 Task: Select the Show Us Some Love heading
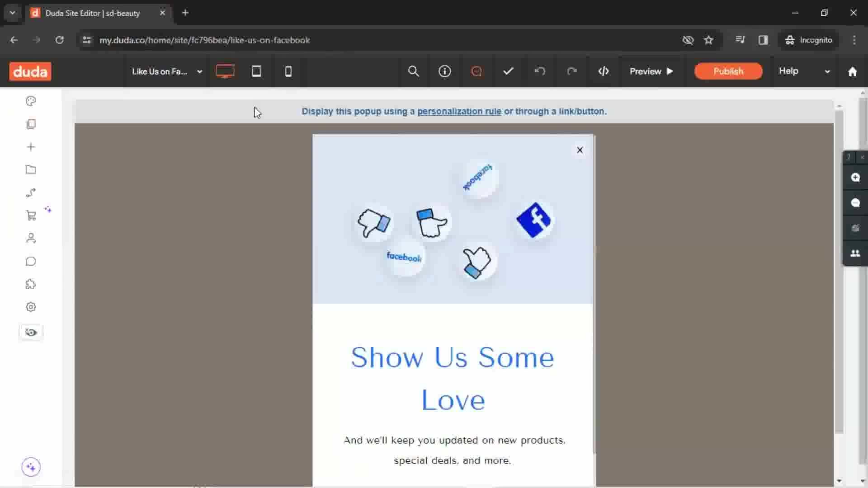pyautogui.click(x=453, y=379)
